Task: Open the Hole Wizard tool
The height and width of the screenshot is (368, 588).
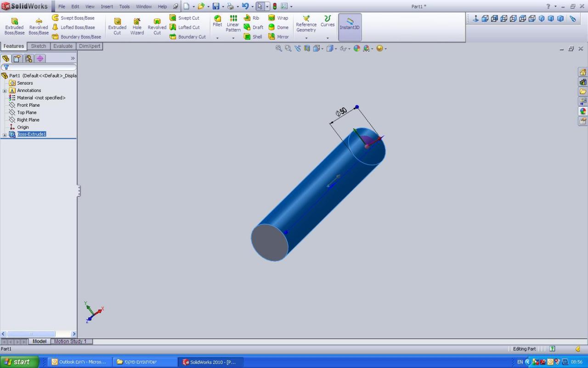Action: (137, 26)
